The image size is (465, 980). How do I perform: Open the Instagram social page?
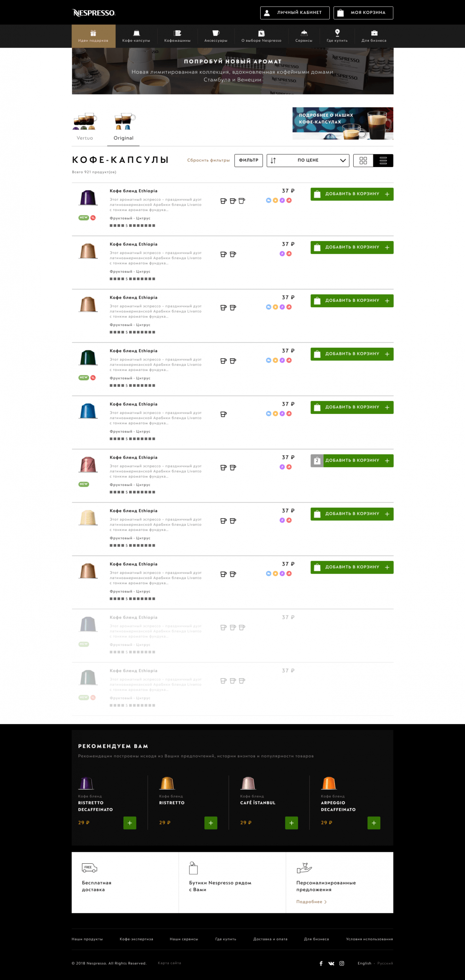342,963
